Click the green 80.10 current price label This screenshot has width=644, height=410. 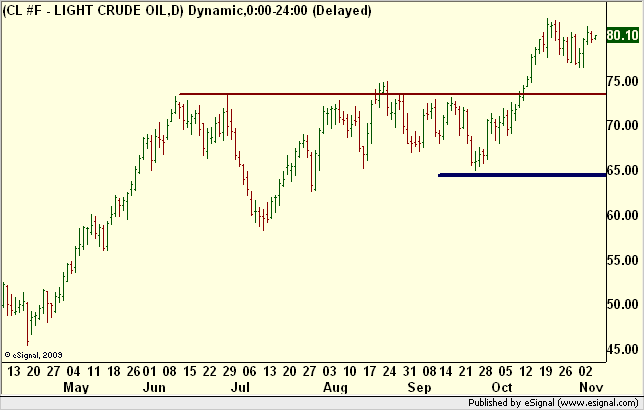[x=623, y=35]
